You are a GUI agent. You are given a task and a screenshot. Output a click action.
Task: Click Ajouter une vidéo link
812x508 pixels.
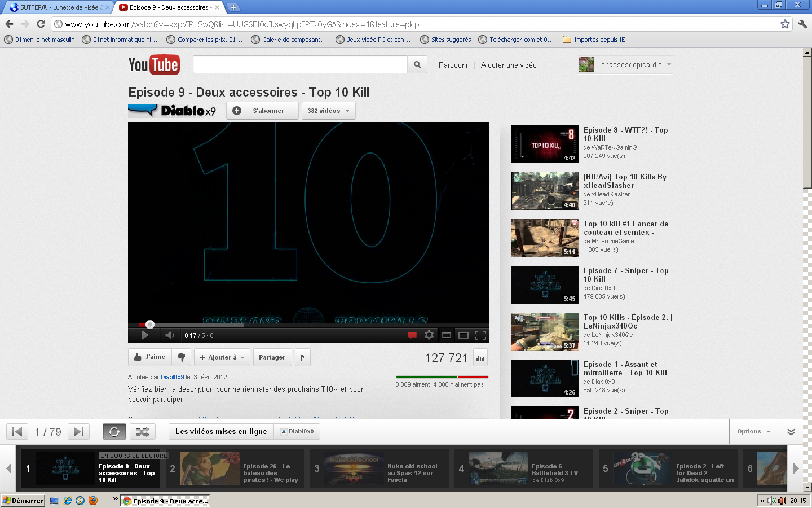click(x=509, y=65)
